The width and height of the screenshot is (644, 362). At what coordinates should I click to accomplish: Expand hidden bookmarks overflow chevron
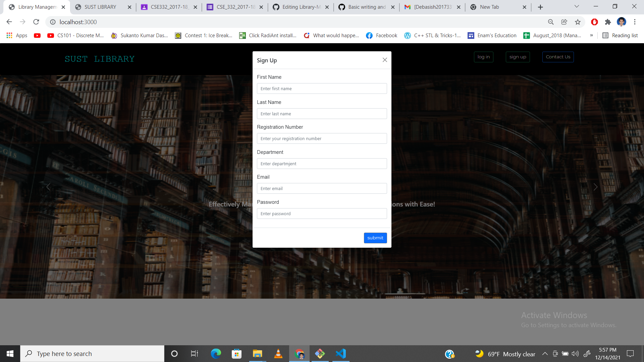[x=591, y=36]
